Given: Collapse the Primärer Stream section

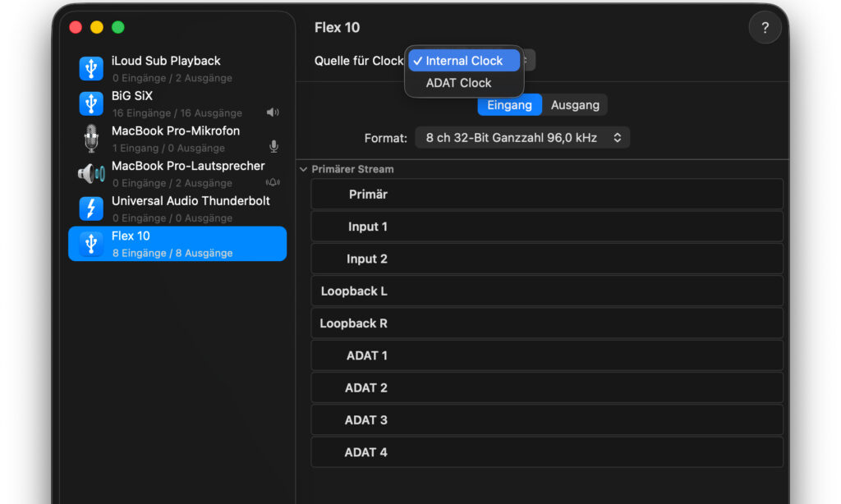Looking at the screenshot, I should [304, 169].
